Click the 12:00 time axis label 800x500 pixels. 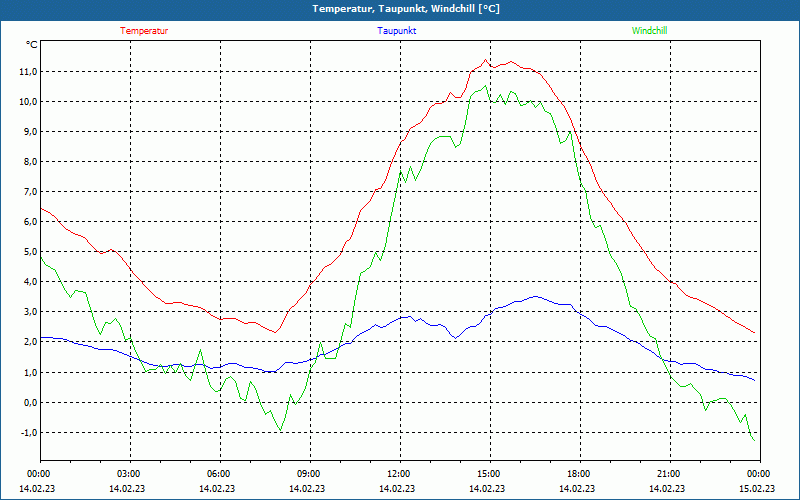[397, 474]
